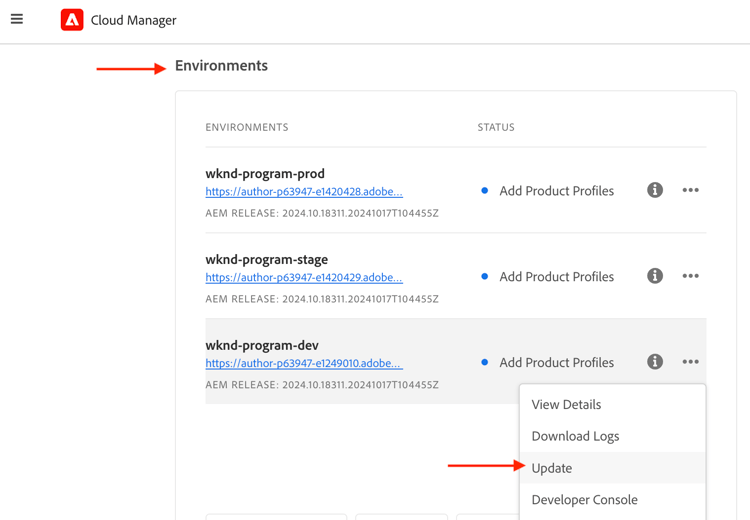
Task: Open the wknd-program-prod author URL
Action: click(304, 192)
